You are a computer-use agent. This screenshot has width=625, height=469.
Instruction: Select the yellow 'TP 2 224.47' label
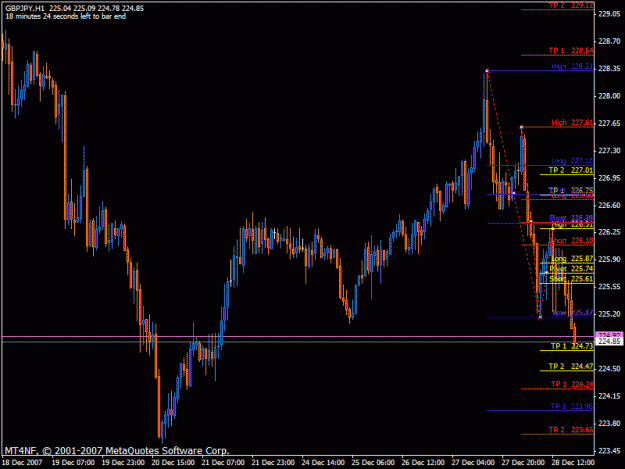[x=571, y=366]
